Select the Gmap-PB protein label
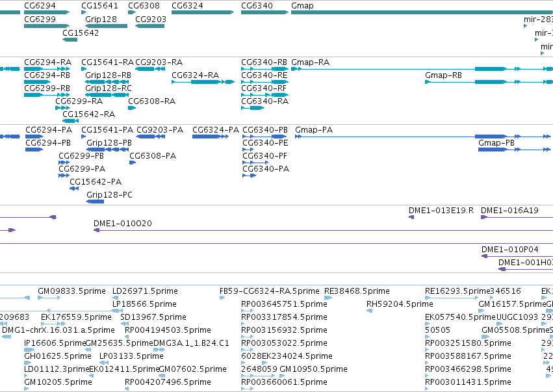 496,143
